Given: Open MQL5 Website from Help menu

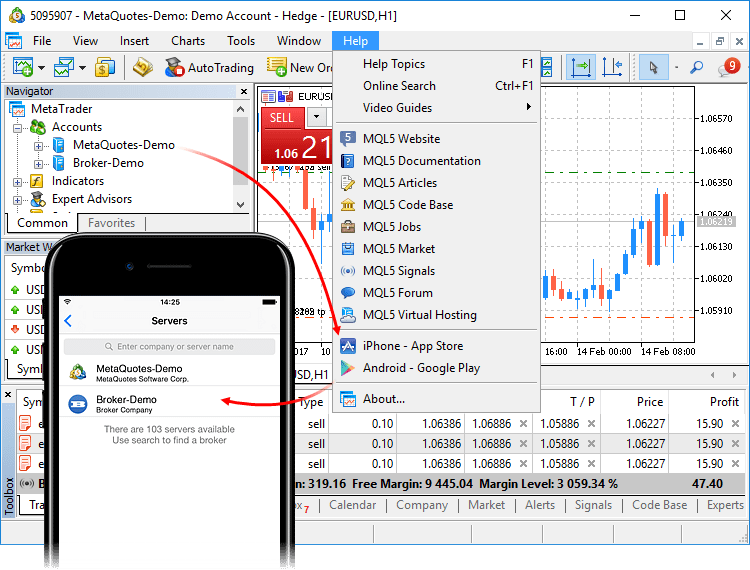Looking at the screenshot, I should tap(437, 139).
